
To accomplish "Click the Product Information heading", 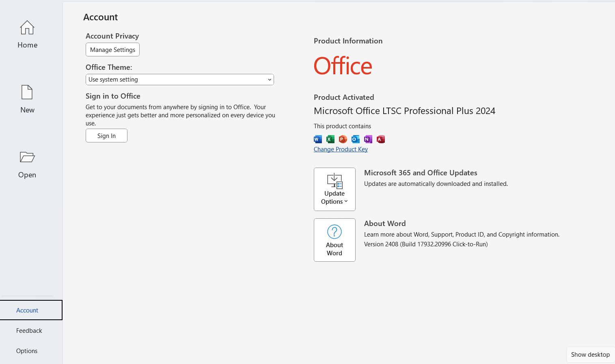I will coord(348,41).
